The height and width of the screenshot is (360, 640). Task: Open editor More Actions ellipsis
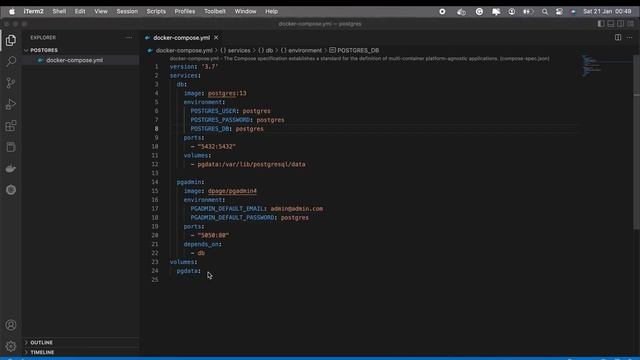(x=629, y=38)
